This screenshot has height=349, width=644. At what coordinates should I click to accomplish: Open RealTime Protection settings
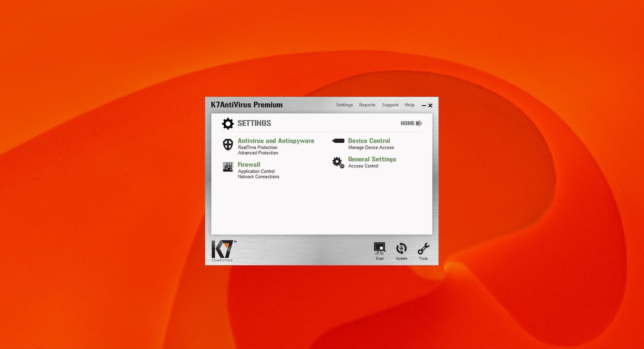click(x=258, y=148)
